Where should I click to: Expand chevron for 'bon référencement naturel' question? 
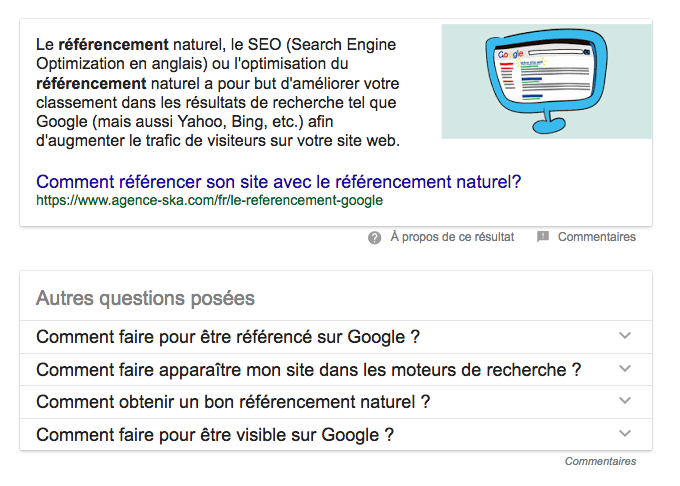click(x=625, y=401)
